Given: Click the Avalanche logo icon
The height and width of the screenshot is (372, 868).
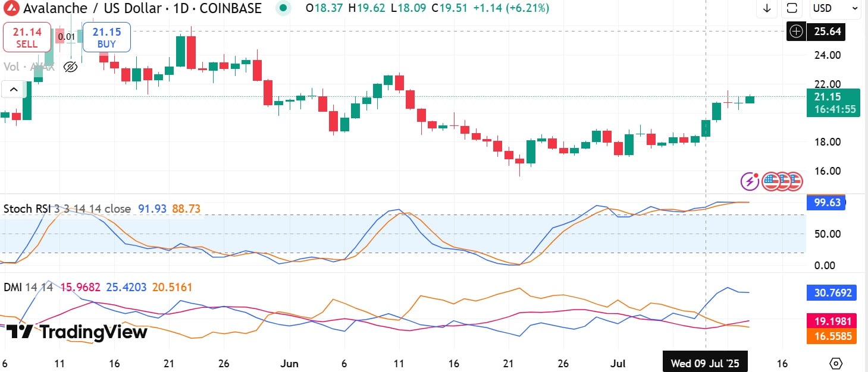Looking at the screenshot, I should pos(11,8).
